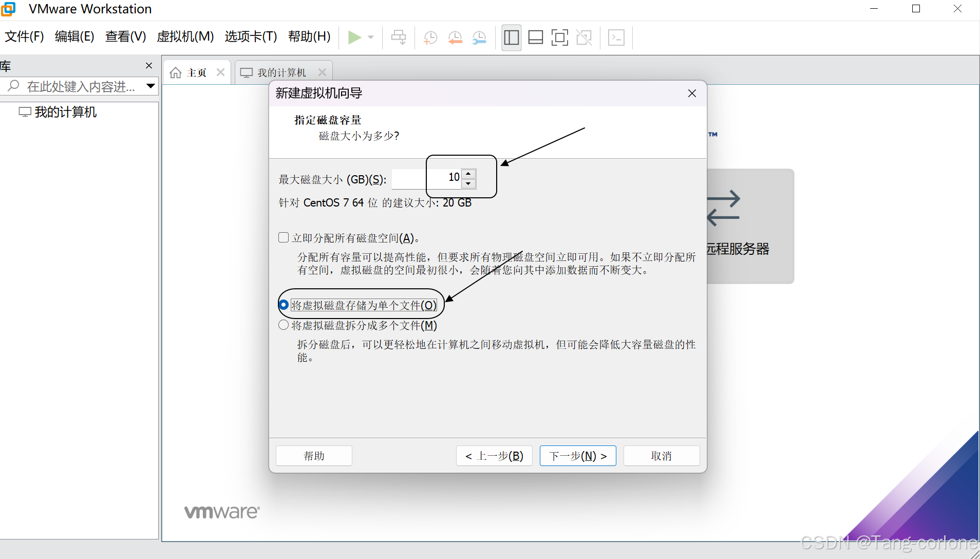Maximize the VMware Workstation window
The image size is (980, 559).
pyautogui.click(x=916, y=9)
